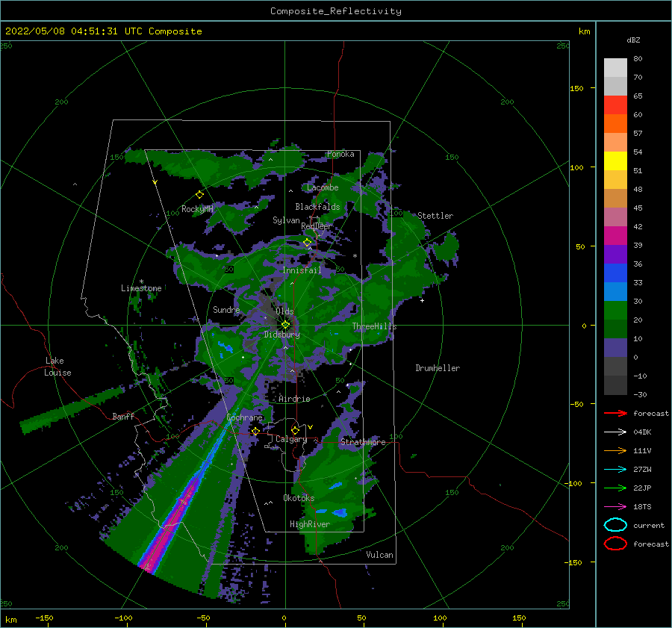The width and height of the screenshot is (672, 628).
Task: Click the Banff label
Action: click(123, 416)
